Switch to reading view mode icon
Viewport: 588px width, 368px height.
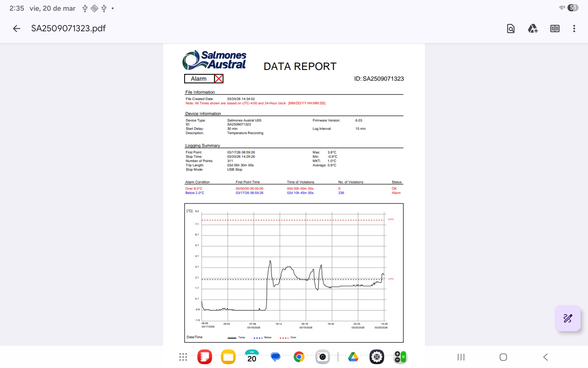[x=555, y=29]
